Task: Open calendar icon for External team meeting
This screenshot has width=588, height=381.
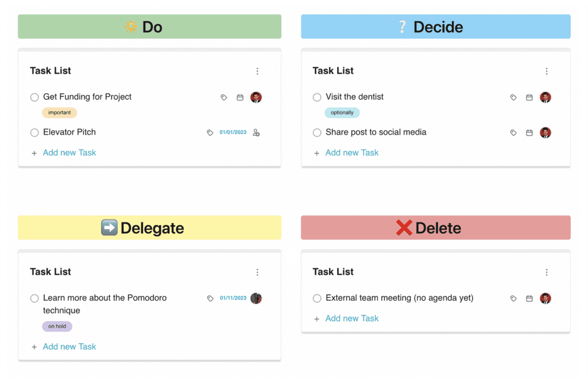Action: [529, 299]
